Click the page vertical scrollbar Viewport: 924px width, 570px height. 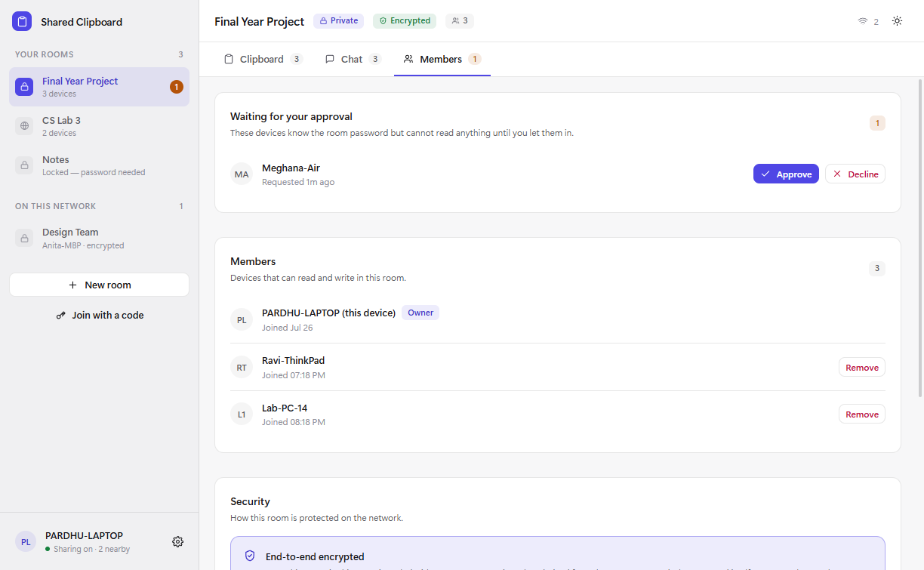click(x=919, y=237)
